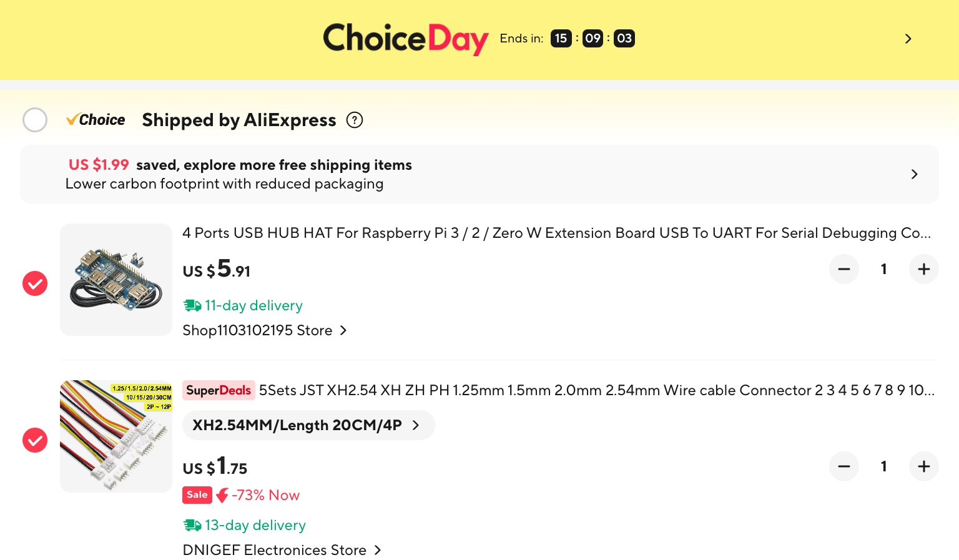Click the SuperDeals badge on connector item
This screenshot has height=560, width=959.
point(219,390)
